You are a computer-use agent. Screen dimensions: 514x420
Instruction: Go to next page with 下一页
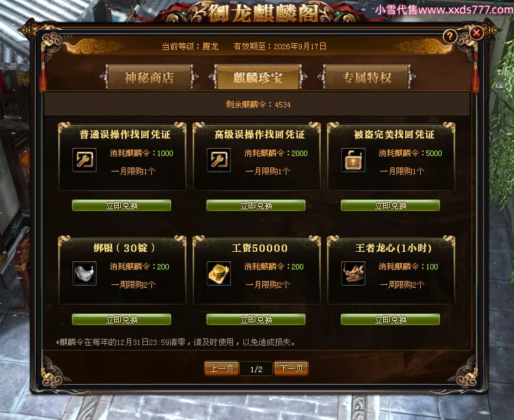pyautogui.click(x=291, y=369)
